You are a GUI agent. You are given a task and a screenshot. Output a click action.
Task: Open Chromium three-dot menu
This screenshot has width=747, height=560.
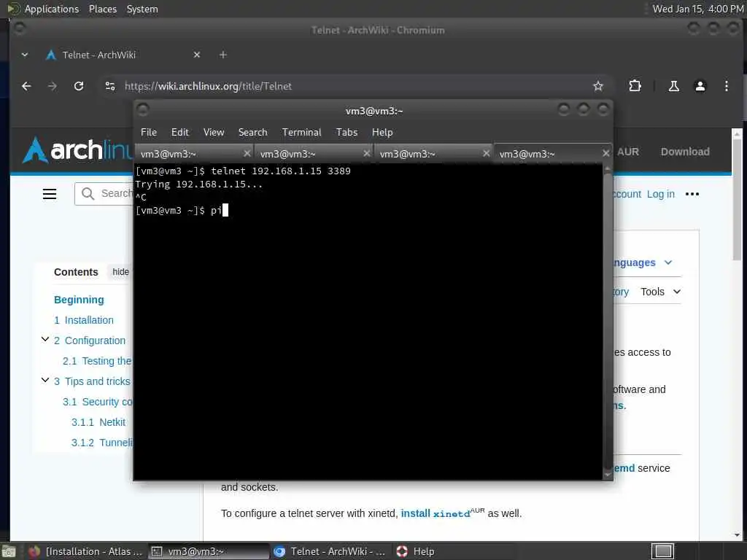coord(726,86)
